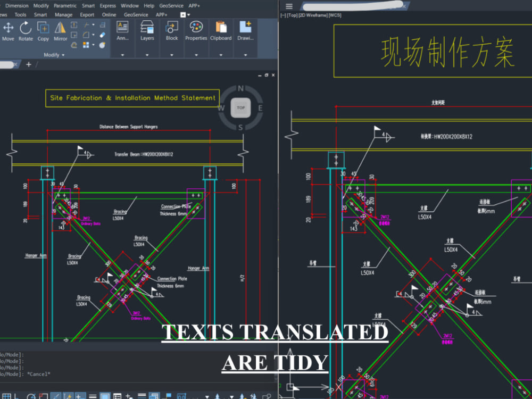Expand the Layers panel arrow
This screenshot has height=399, width=532.
(x=147, y=55)
